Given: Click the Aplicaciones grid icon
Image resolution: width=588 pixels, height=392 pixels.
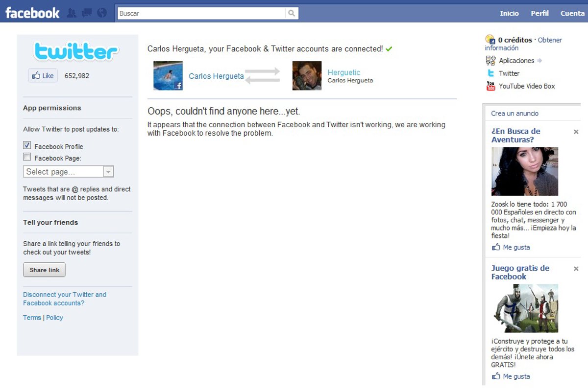Looking at the screenshot, I should (490, 61).
